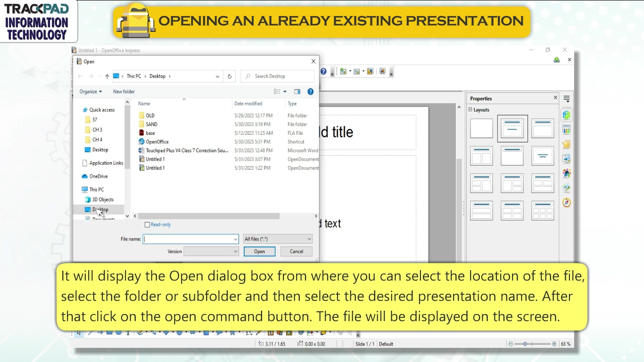Click the zoom in plus button
Screen dimensions: 644x362
click(554, 344)
